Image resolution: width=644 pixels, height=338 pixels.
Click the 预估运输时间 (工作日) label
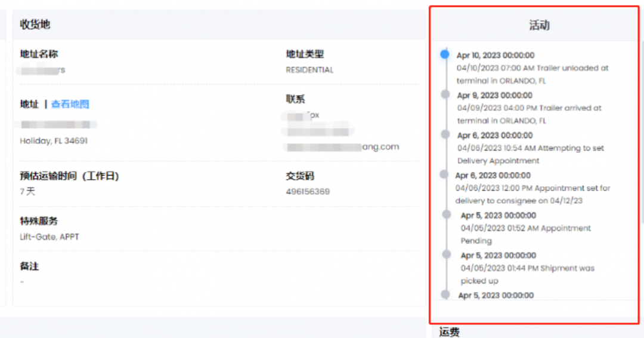coord(69,176)
